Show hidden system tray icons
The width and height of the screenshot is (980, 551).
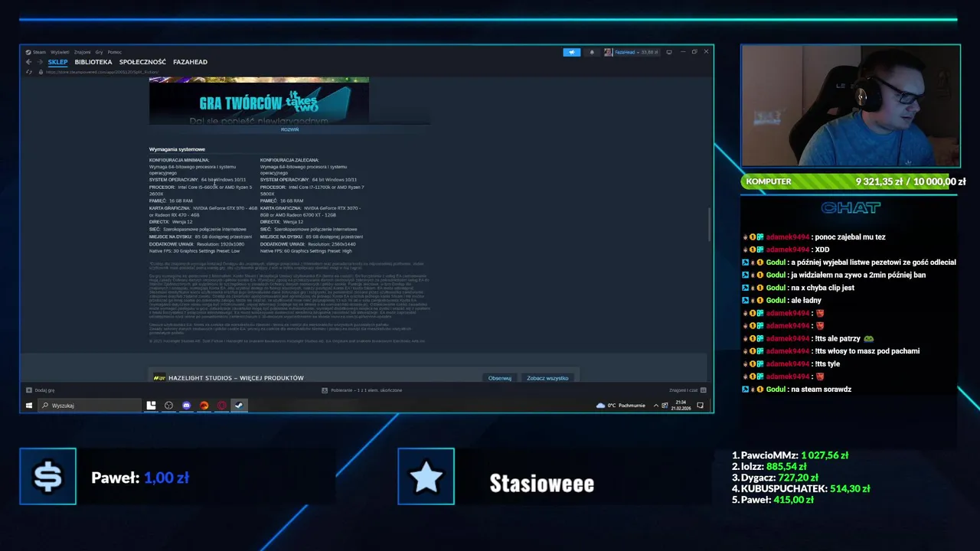(x=656, y=406)
